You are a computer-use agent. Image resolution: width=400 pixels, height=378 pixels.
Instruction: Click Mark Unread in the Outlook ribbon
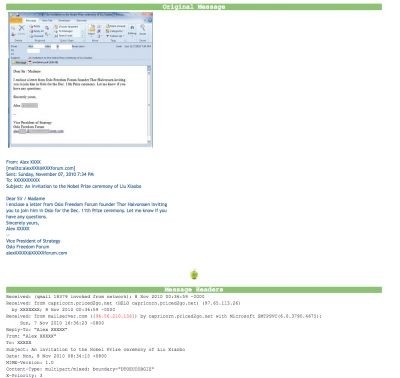pos(116,26)
